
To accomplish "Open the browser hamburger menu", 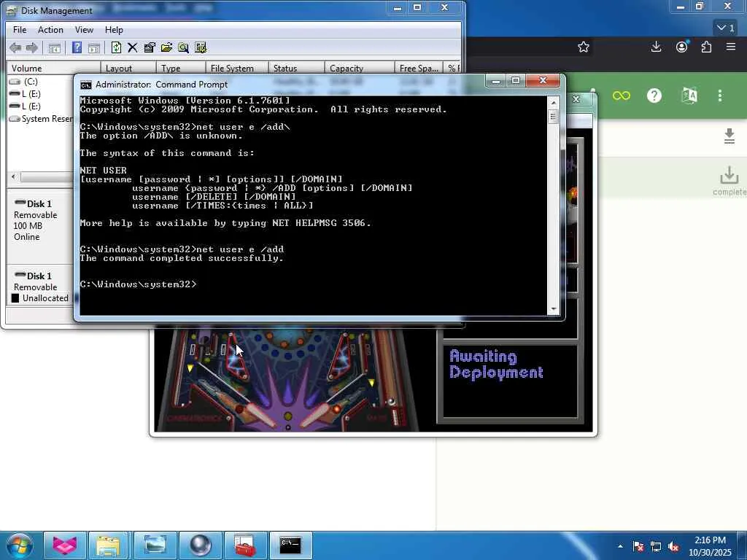I will [731, 47].
